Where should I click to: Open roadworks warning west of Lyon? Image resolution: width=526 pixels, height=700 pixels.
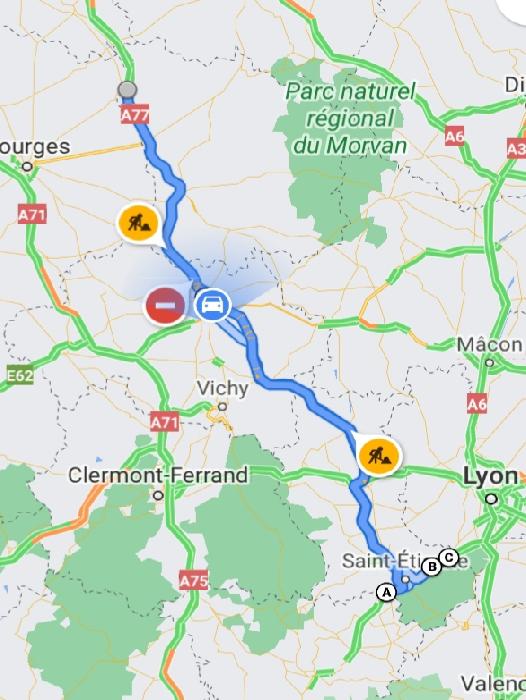click(379, 456)
